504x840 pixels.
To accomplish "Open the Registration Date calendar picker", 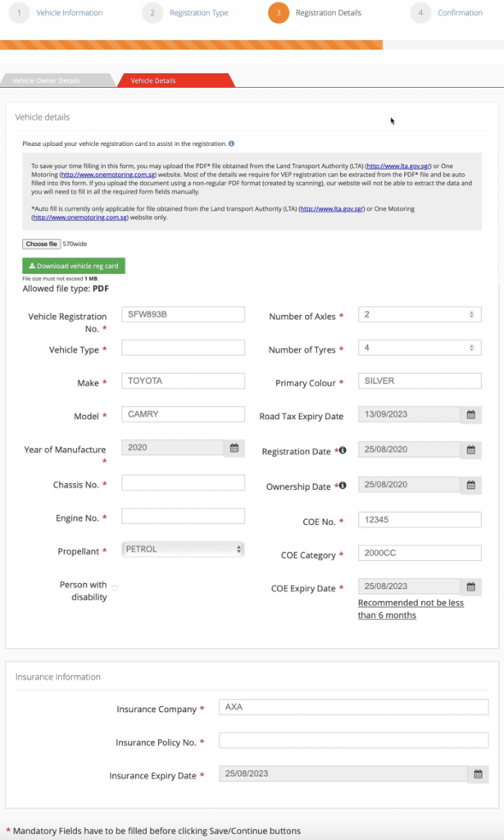I will coord(471,450).
